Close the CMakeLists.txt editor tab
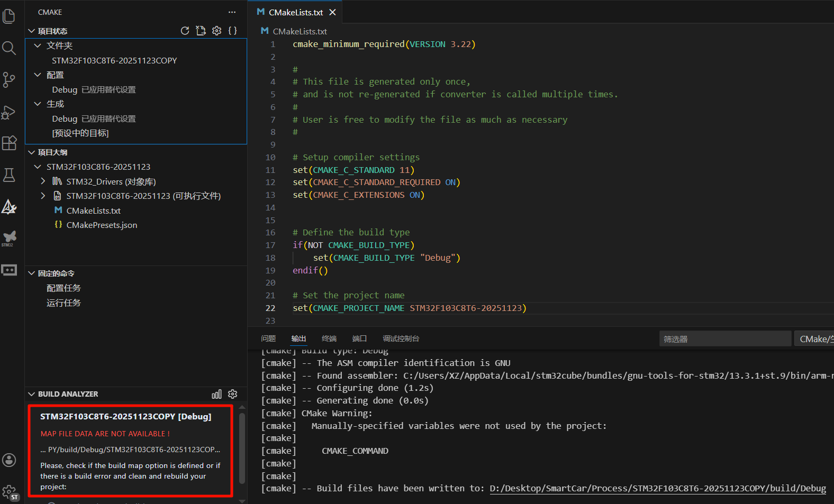The width and height of the screenshot is (834, 504). (332, 12)
